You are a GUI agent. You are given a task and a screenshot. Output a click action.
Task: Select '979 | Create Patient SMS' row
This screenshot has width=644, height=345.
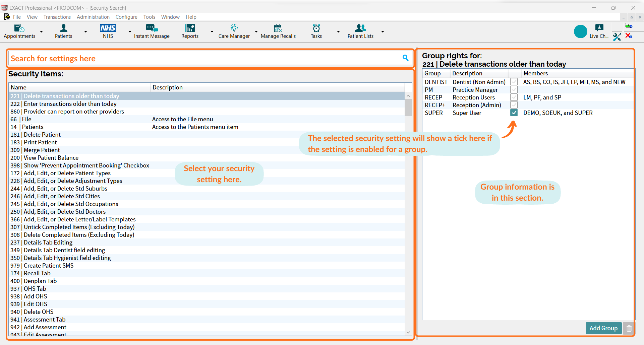click(x=207, y=266)
